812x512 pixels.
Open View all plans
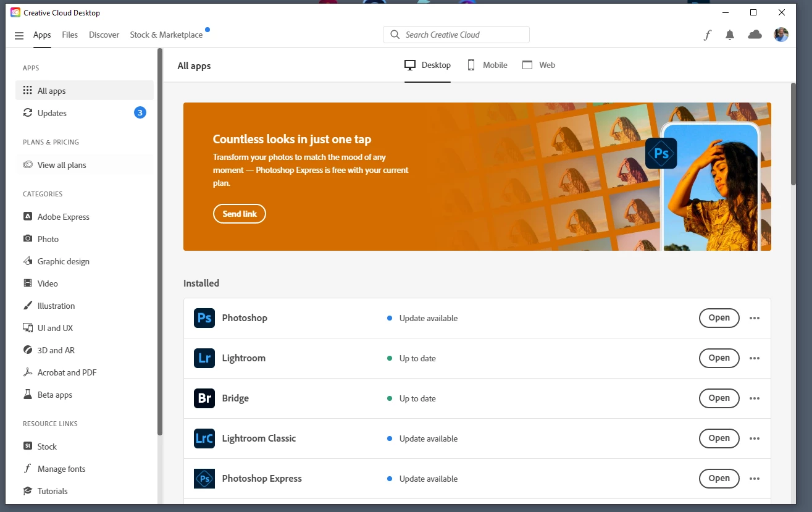[85, 164]
